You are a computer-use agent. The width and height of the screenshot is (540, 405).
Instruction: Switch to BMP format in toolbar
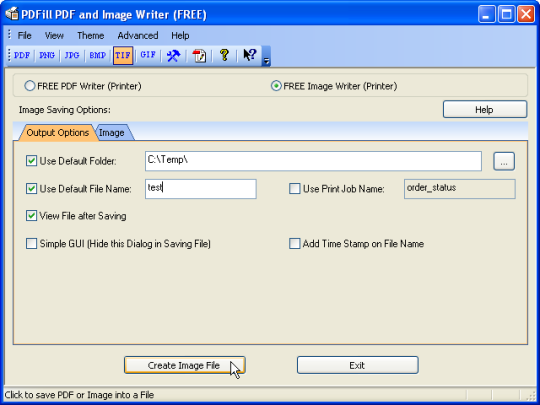click(x=97, y=55)
